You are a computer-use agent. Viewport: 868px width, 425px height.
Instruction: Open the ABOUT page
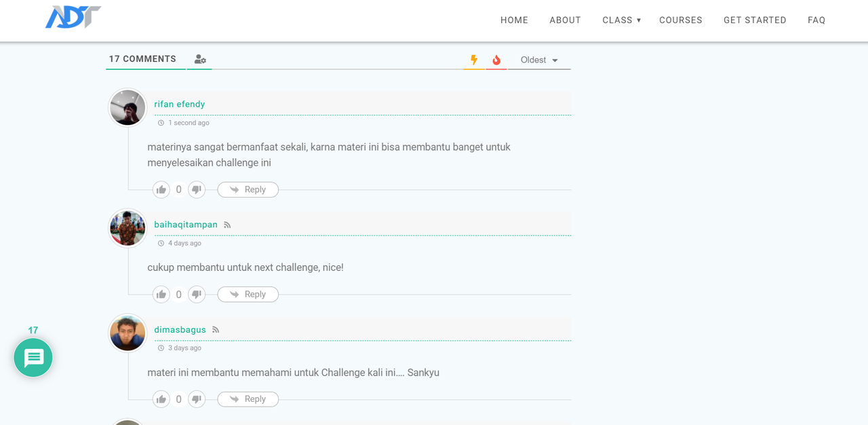click(565, 20)
